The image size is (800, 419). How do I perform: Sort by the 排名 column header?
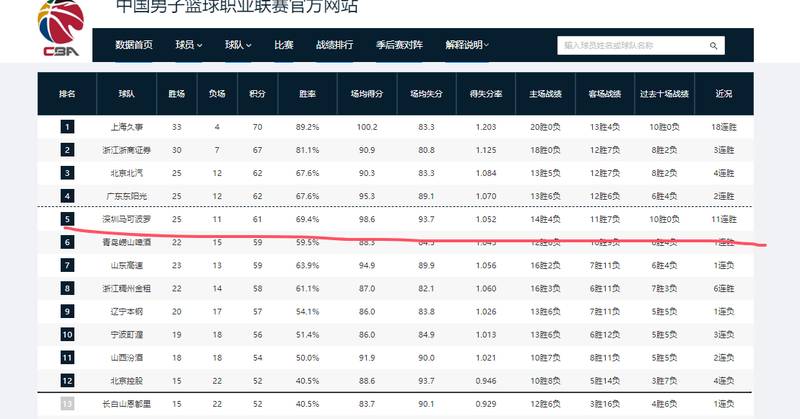pyautogui.click(x=67, y=94)
